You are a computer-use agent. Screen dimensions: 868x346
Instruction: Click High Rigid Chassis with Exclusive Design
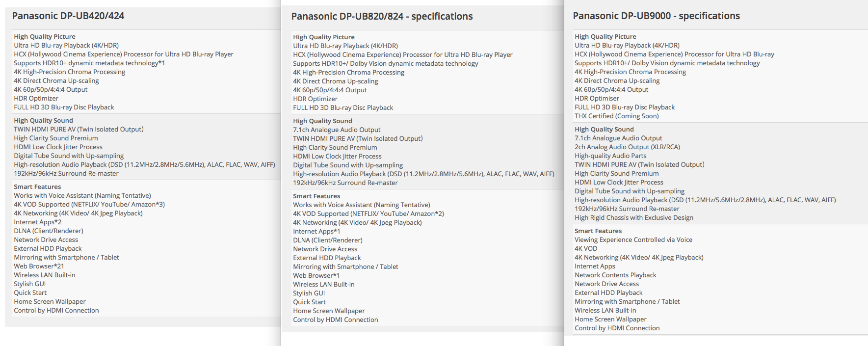click(634, 217)
